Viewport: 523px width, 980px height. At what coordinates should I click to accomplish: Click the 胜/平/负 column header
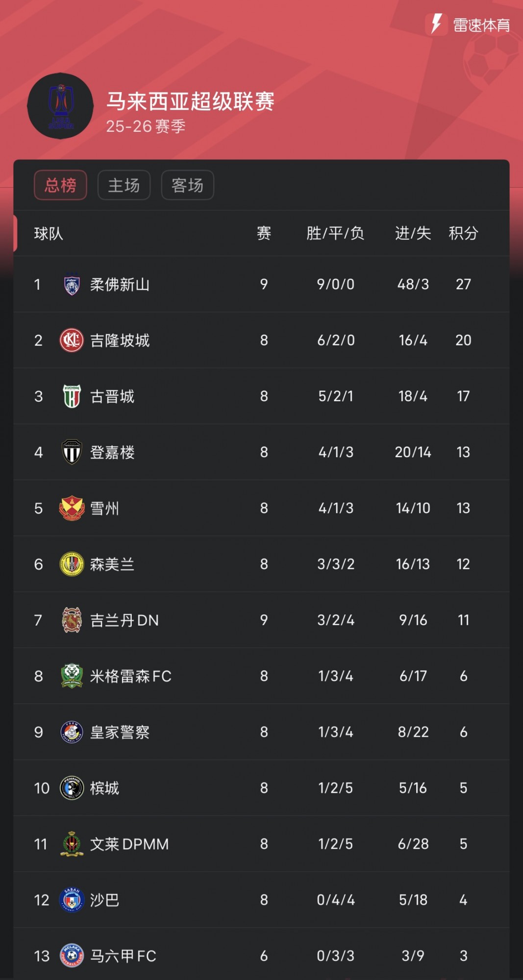point(335,233)
